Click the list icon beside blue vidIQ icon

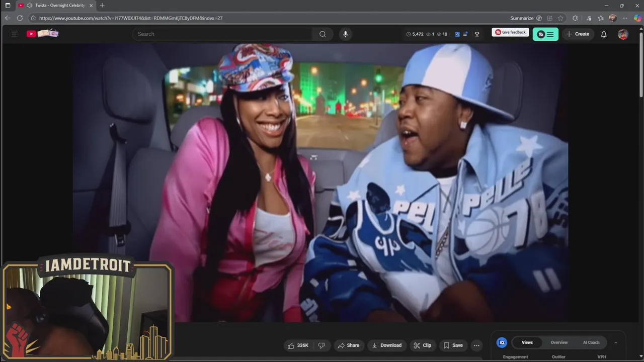coord(465,34)
